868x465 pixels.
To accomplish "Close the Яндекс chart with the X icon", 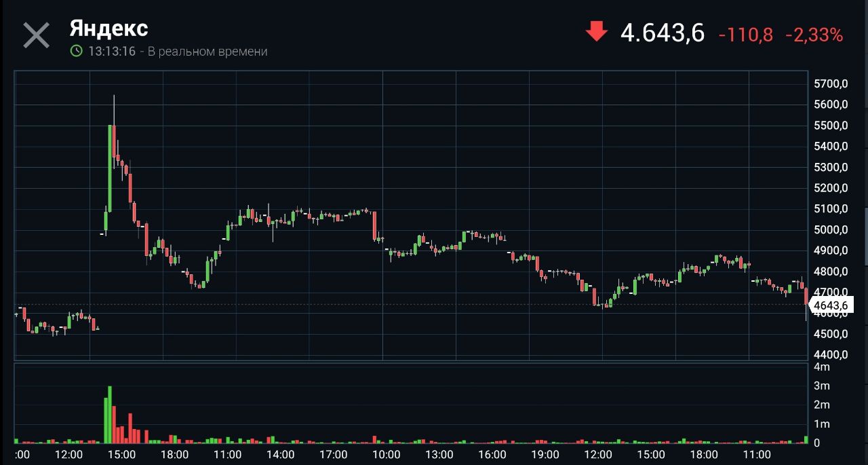I will (36, 35).
